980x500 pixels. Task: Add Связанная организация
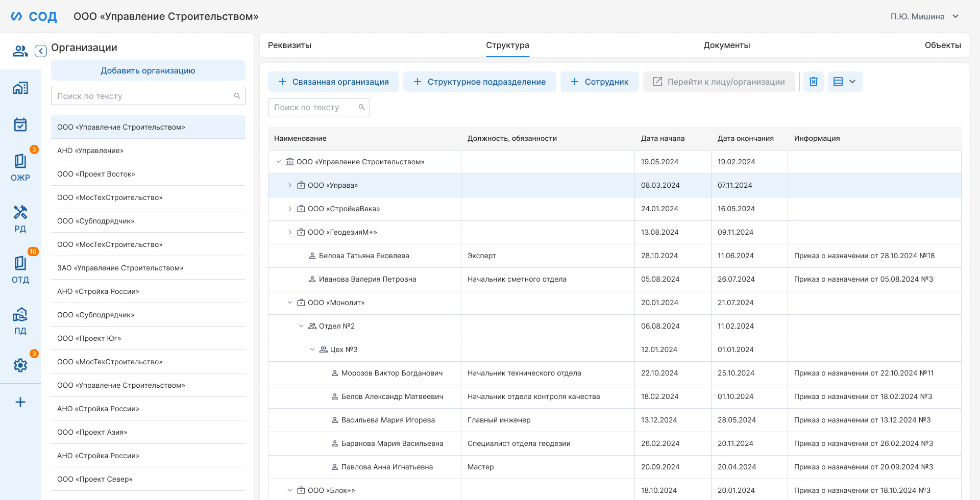tap(333, 82)
